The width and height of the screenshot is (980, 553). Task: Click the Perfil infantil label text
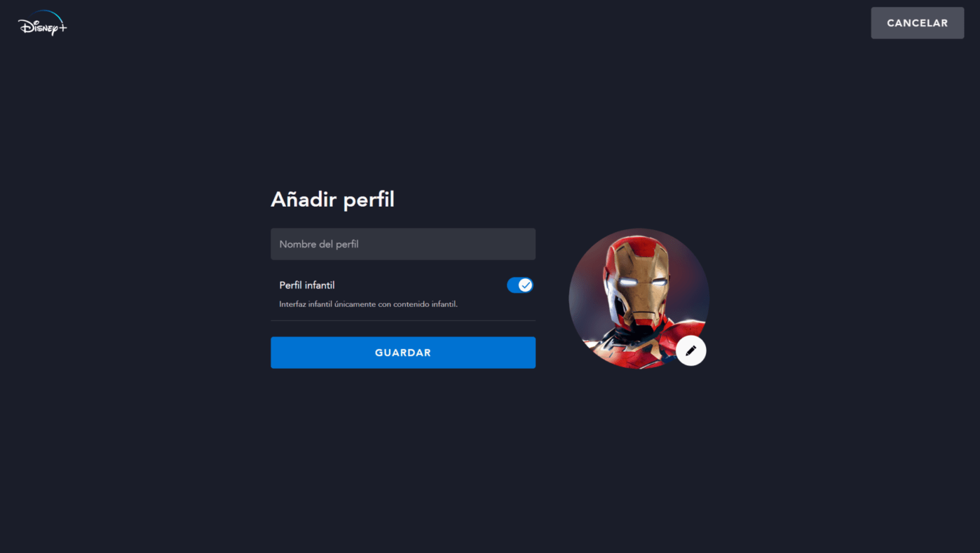point(307,285)
